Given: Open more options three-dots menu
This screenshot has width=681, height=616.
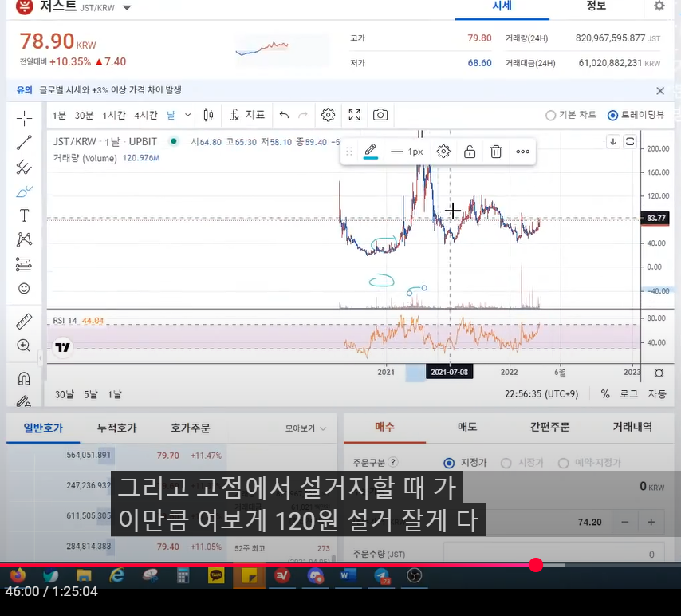Looking at the screenshot, I should click(x=522, y=152).
